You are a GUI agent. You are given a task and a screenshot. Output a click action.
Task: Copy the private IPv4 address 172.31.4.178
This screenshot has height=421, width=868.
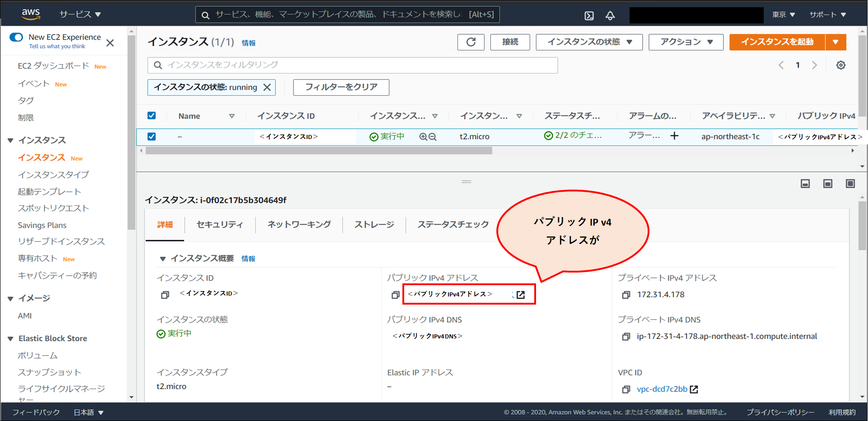pyautogui.click(x=626, y=295)
